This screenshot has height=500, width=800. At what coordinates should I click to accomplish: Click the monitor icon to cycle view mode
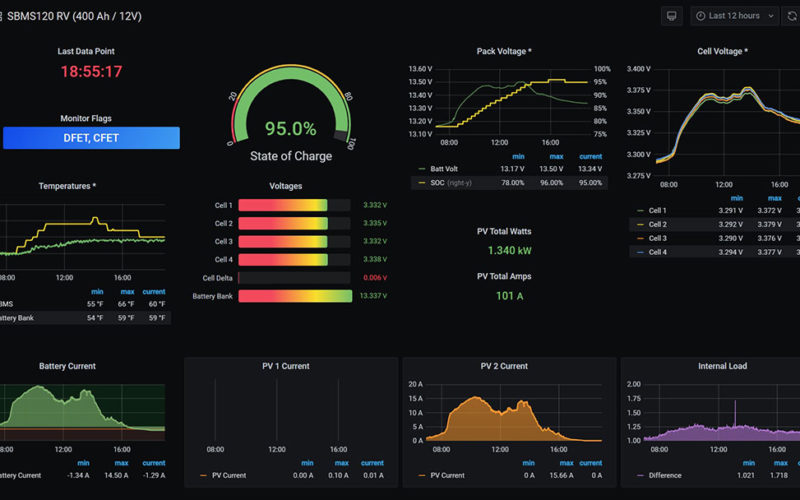pos(672,16)
